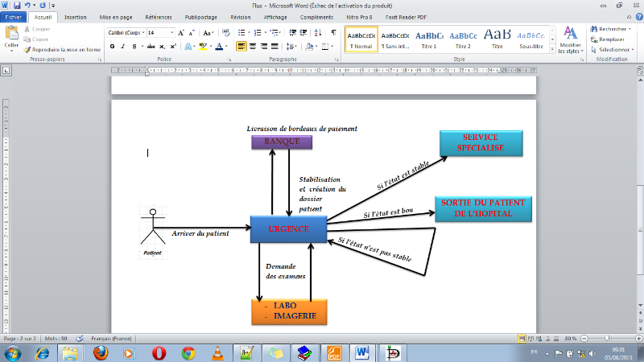Click the superscript icon
This screenshot has height=362, width=644.
click(171, 47)
